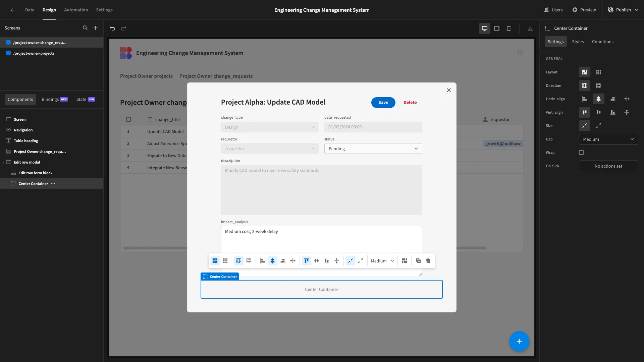Switch to the Bindings tab
The image size is (644, 362).
(54, 99)
